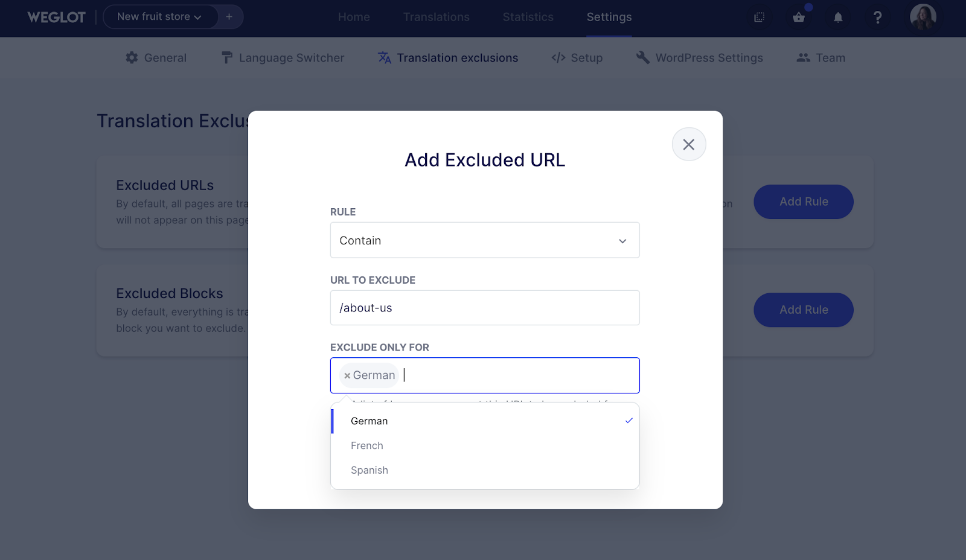Click the visual editor icon in header
The height and width of the screenshot is (560, 966).
coord(760,17)
